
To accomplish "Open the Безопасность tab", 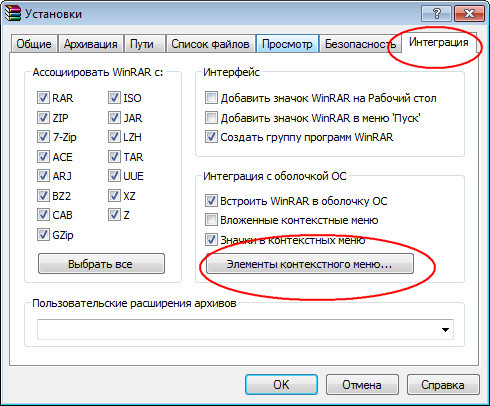I will pos(360,44).
